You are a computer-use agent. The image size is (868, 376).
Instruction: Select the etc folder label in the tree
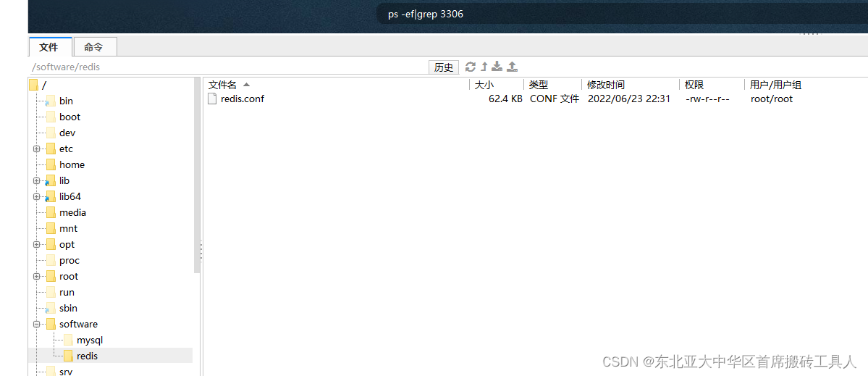pos(67,149)
